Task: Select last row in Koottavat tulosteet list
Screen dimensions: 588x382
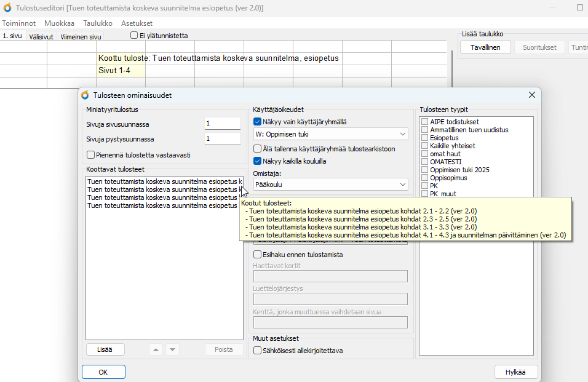Action: click(164, 205)
